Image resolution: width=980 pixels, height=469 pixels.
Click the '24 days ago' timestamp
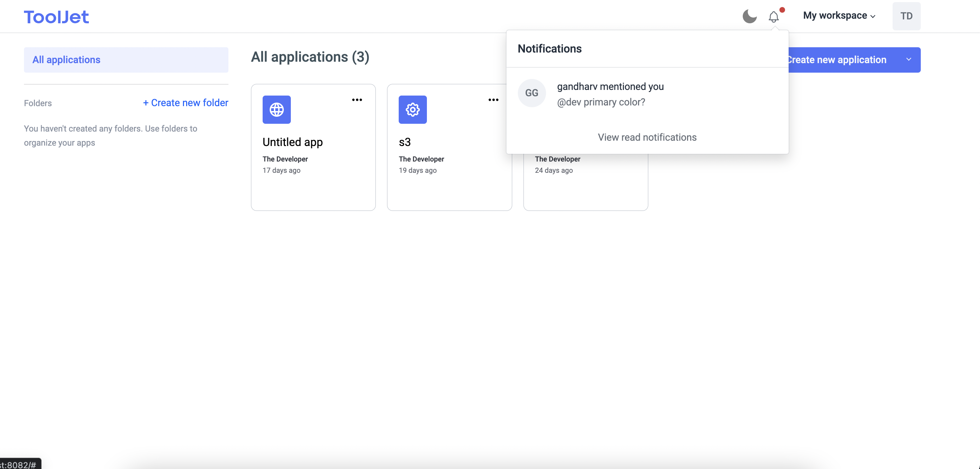[x=554, y=171]
